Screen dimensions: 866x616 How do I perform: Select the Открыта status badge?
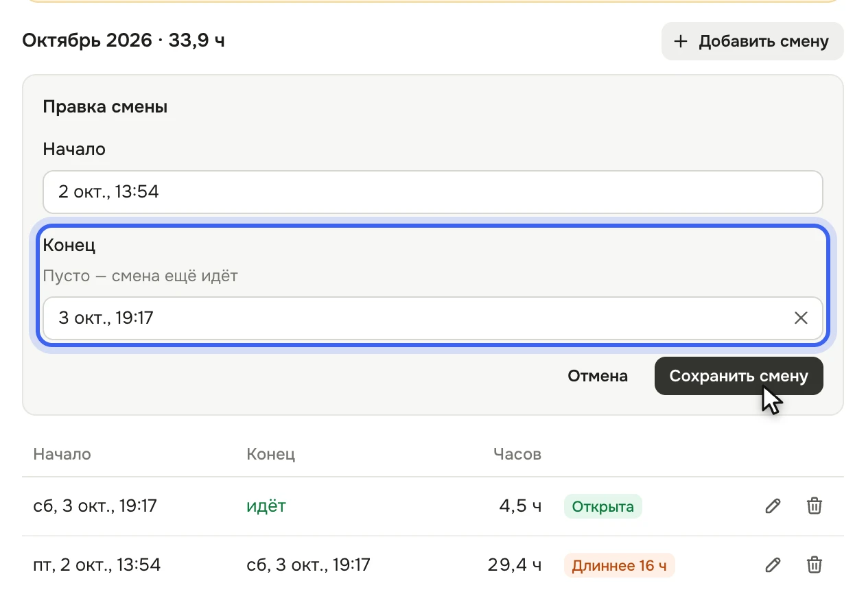pos(602,506)
